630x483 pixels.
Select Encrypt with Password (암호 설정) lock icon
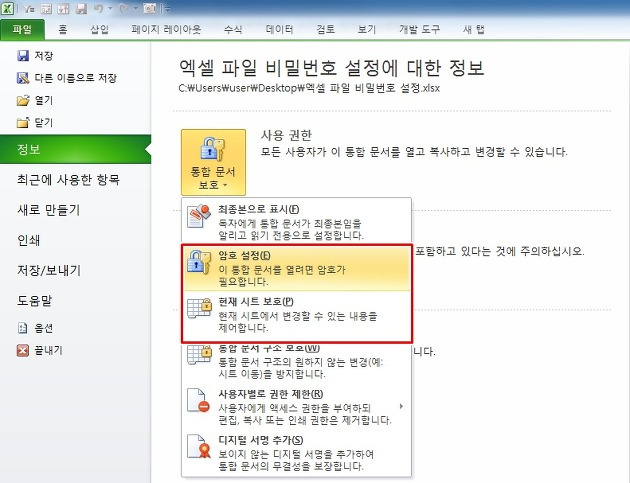(x=199, y=262)
